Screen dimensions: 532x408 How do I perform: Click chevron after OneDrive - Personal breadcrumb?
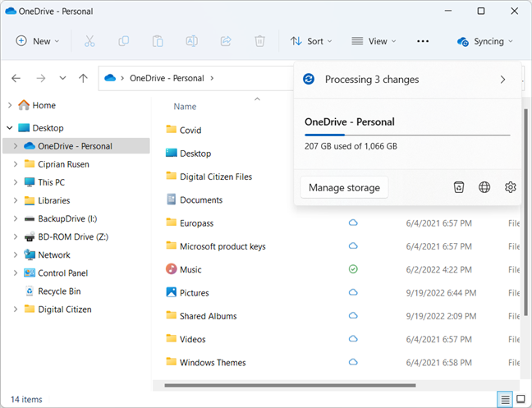pos(212,78)
